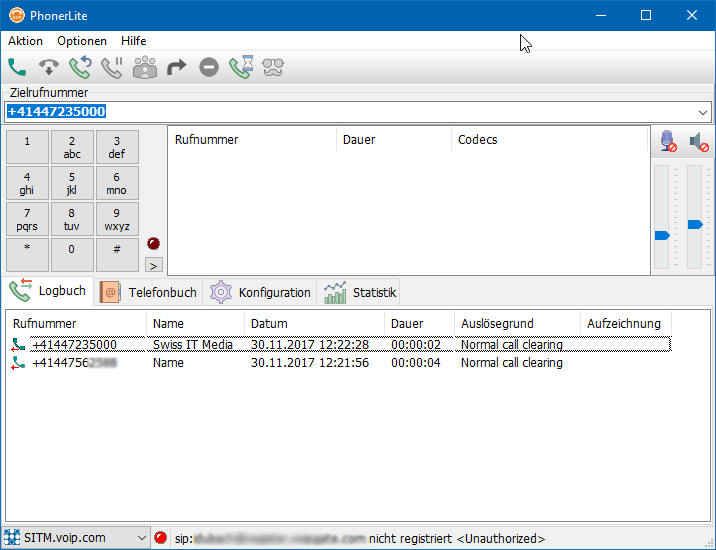Switch to the Konfiguration tab
The image size is (716, 550).
[x=260, y=292]
